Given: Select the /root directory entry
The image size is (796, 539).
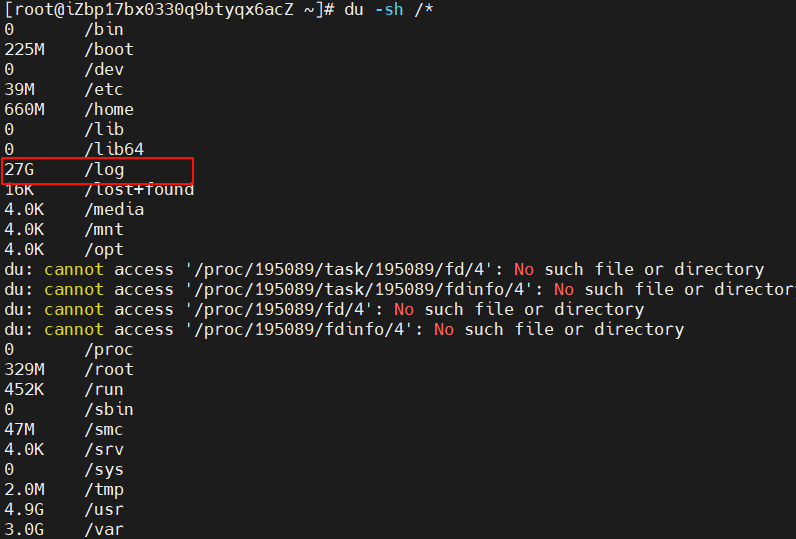Looking at the screenshot, I should pyautogui.click(x=109, y=370).
